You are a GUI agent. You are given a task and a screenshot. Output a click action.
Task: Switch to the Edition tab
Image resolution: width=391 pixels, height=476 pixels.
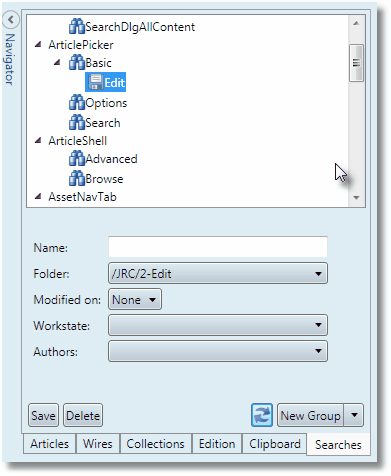[217, 444]
